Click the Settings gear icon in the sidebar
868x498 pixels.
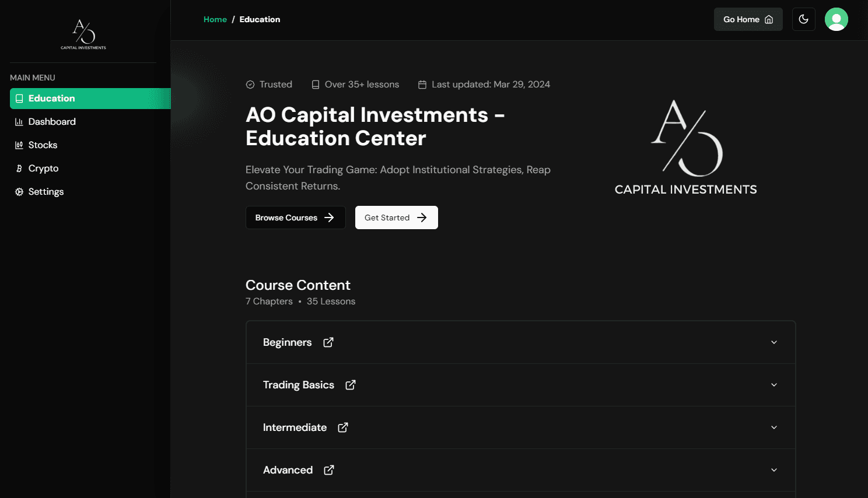(x=19, y=192)
